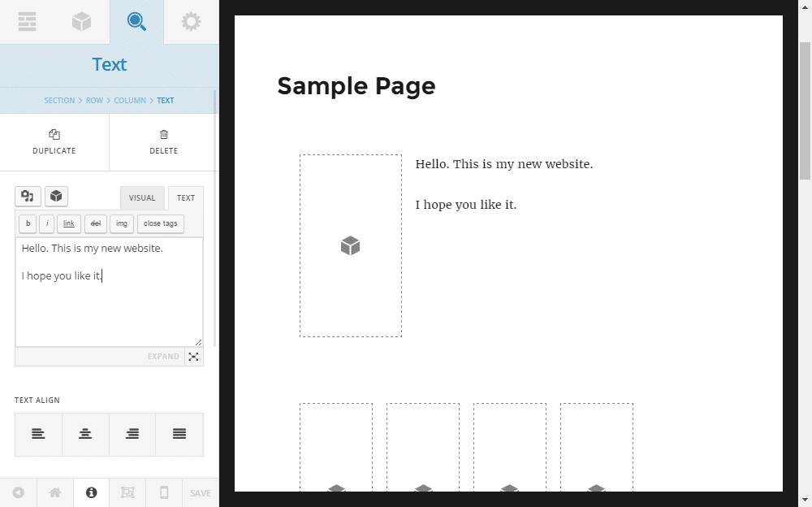The image size is (812, 507).
Task: Click the page vertical scrollbar thumb
Action: (x=805, y=110)
